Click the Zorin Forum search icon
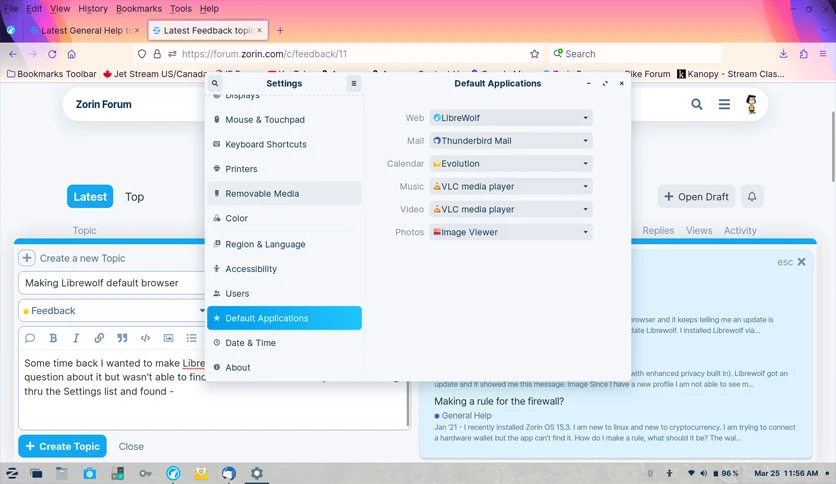The width and height of the screenshot is (836, 484). coord(697,104)
